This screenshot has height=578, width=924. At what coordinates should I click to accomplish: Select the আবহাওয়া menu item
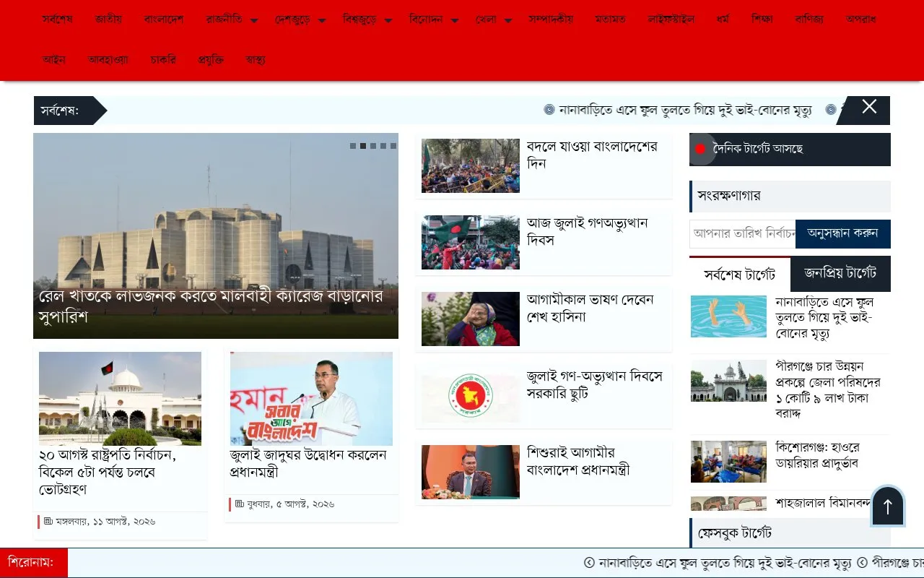click(x=108, y=59)
